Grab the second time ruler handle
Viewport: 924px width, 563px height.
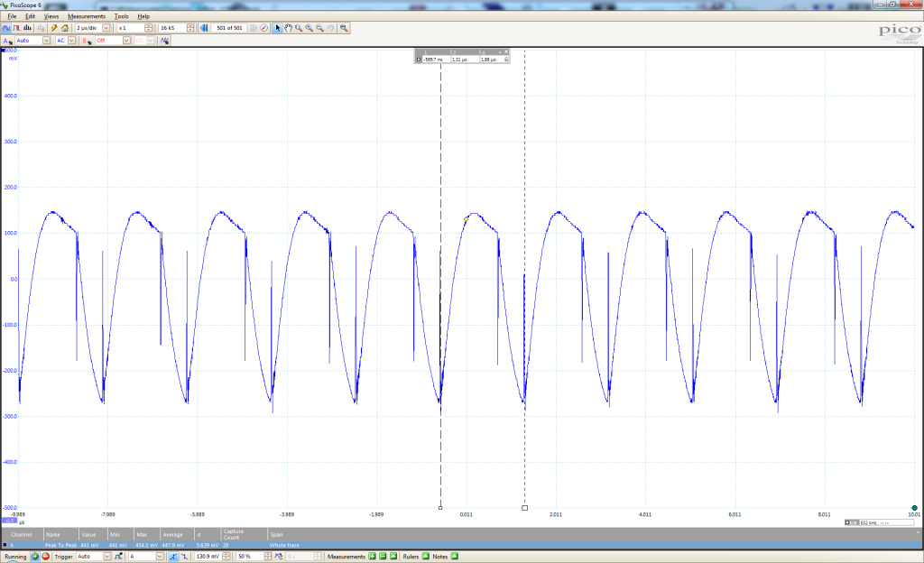click(524, 508)
